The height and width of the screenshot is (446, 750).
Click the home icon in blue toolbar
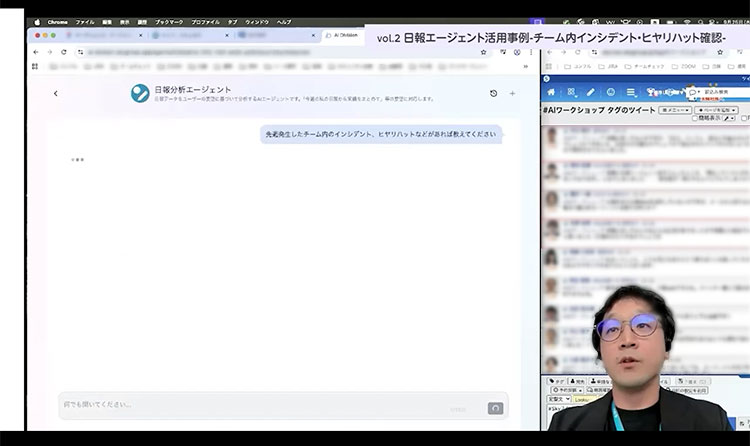(551, 92)
